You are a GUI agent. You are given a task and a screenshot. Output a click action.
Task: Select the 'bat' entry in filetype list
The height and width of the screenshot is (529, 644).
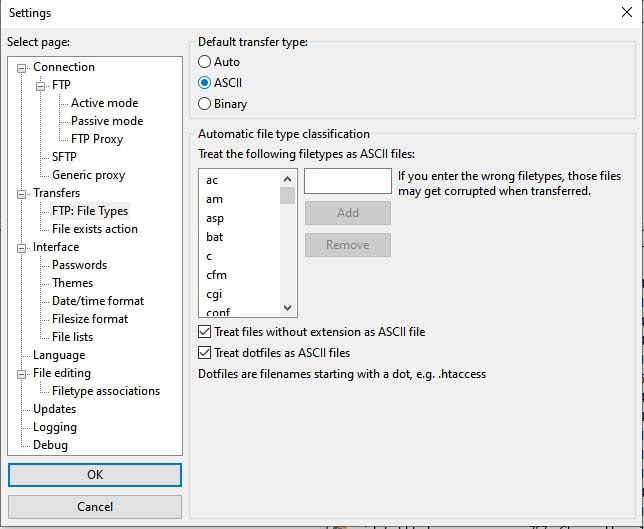coord(215,237)
